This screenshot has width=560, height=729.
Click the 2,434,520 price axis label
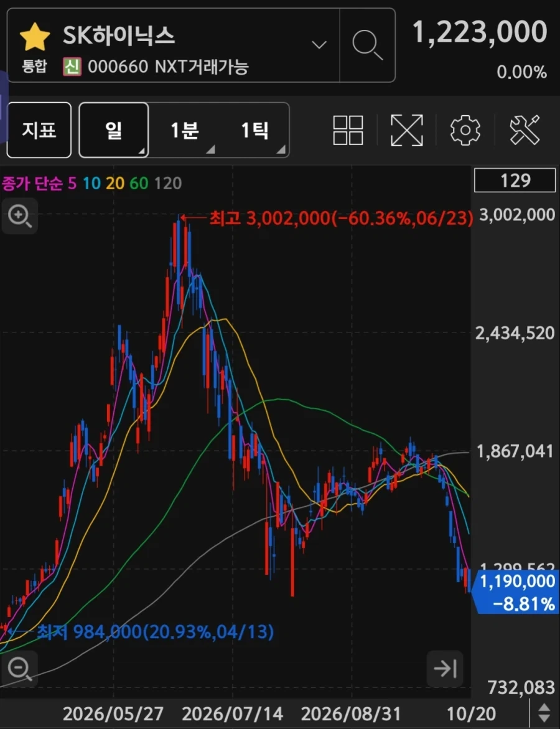point(515,333)
